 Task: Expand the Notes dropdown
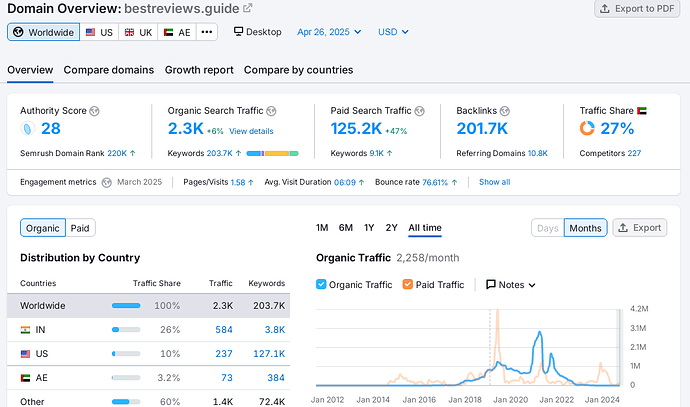[510, 285]
